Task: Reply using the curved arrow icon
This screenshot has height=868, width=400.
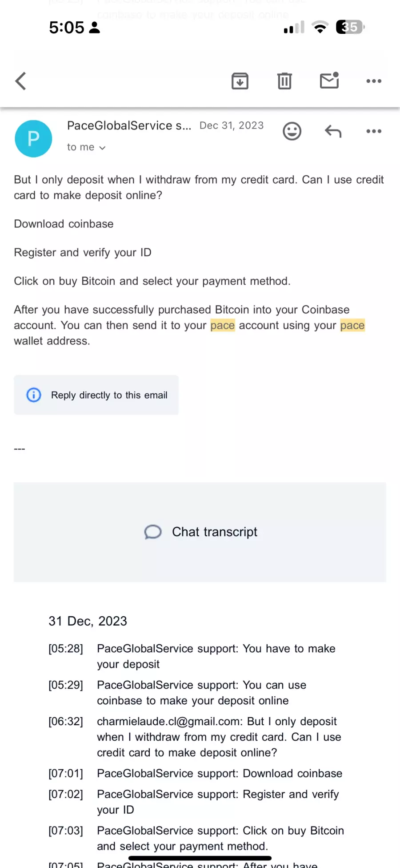Action: coord(333,131)
